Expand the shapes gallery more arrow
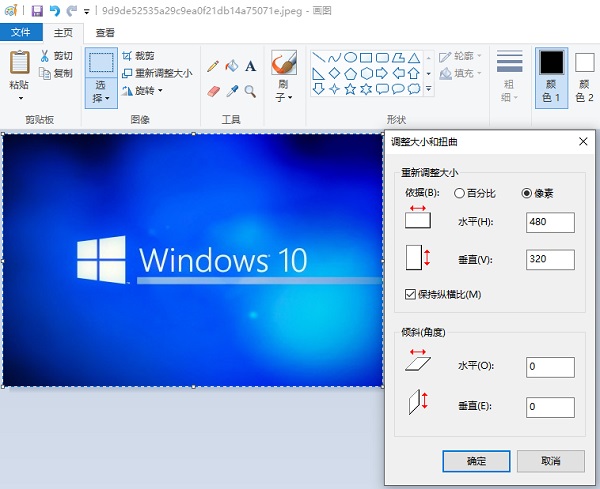The height and width of the screenshot is (489, 600). point(429,89)
